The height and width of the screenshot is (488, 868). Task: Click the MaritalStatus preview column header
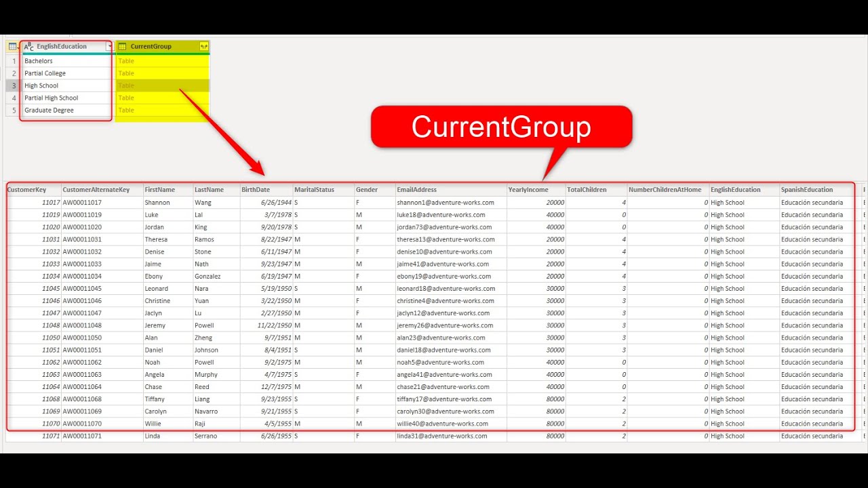click(x=324, y=190)
